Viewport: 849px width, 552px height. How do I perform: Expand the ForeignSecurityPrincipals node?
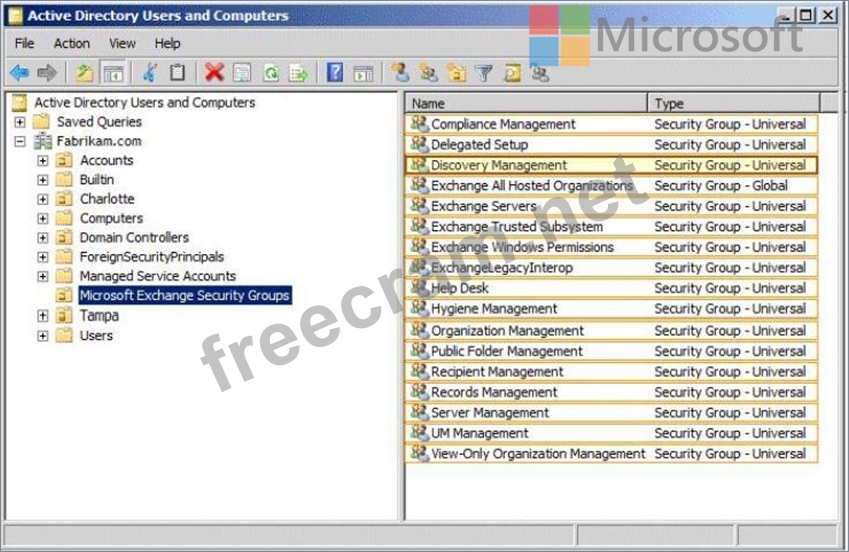click(x=43, y=257)
